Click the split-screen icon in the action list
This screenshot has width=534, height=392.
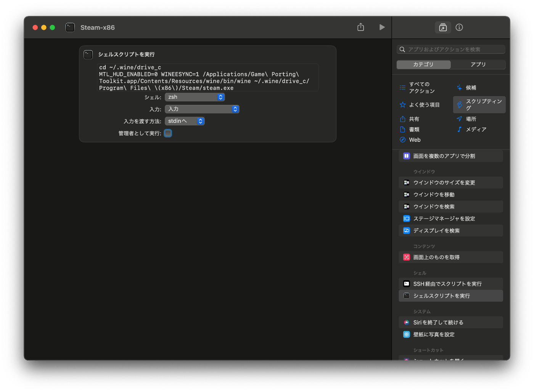click(x=407, y=156)
